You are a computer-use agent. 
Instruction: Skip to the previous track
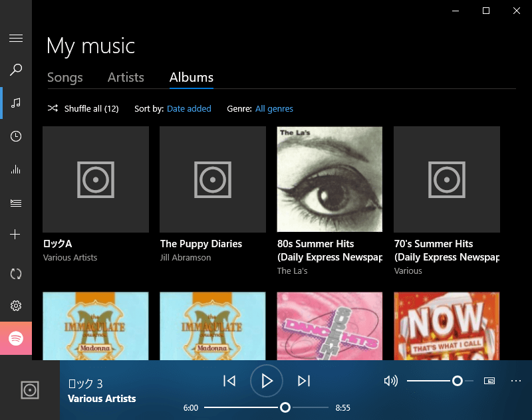coord(229,381)
